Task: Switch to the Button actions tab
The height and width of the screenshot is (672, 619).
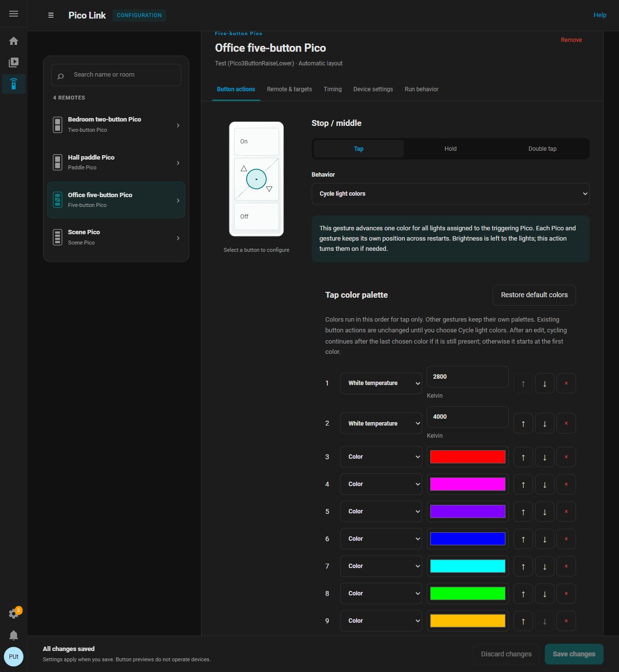Action: 236,89
